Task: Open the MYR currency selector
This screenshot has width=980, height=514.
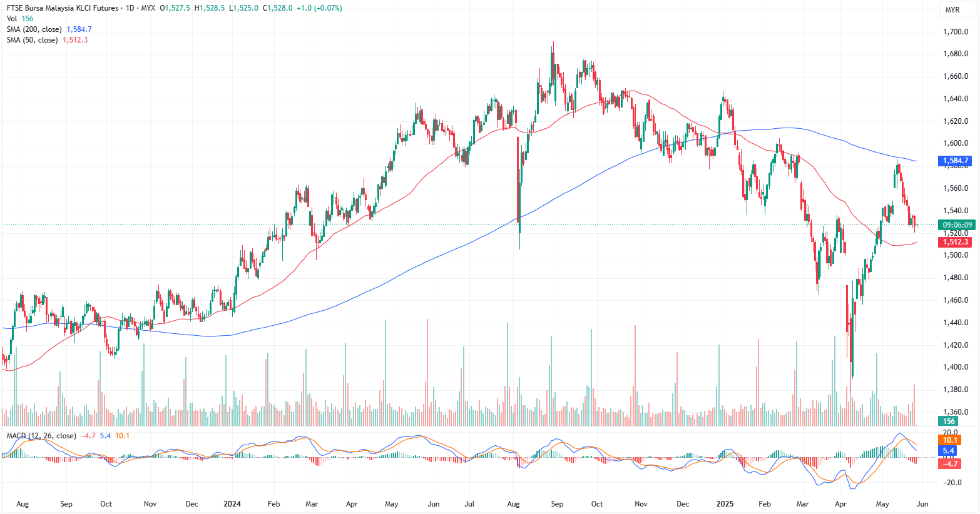Action: 952,10
